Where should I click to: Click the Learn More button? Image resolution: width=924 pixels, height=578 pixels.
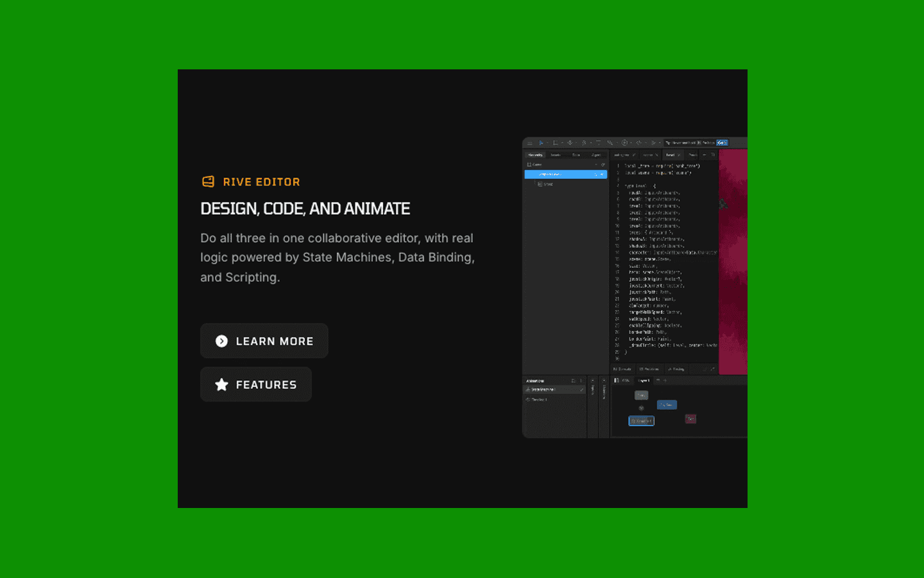click(x=264, y=341)
